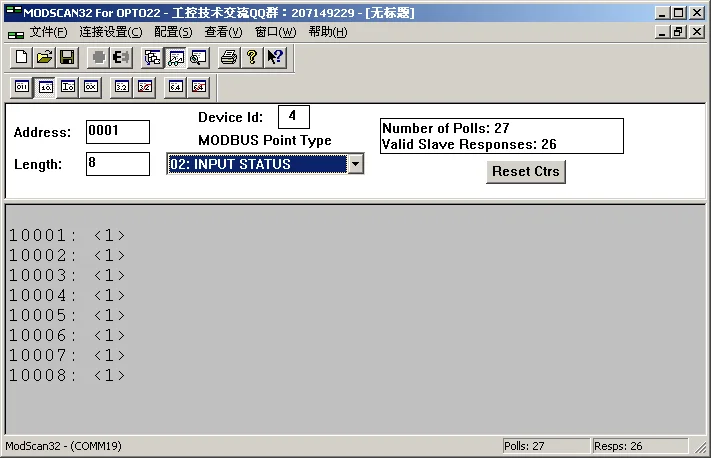711x458 pixels.
Task: Open a file with the folder icon
Action: [44, 58]
